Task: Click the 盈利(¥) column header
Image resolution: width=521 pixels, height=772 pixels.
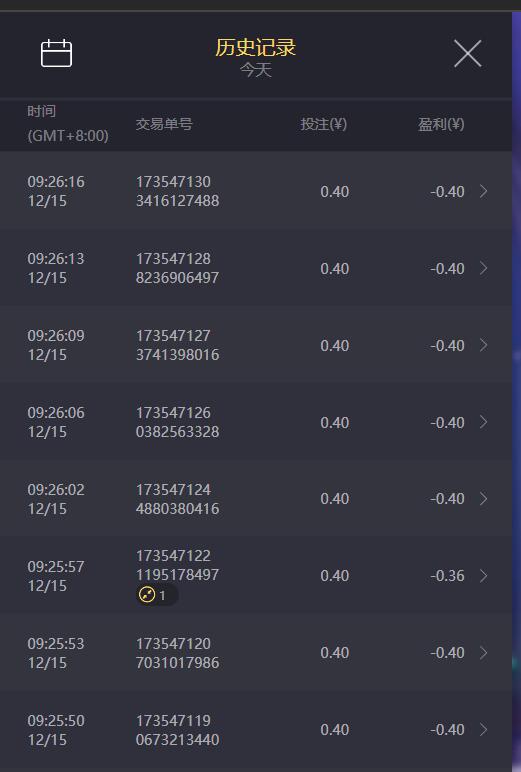Action: click(441, 124)
